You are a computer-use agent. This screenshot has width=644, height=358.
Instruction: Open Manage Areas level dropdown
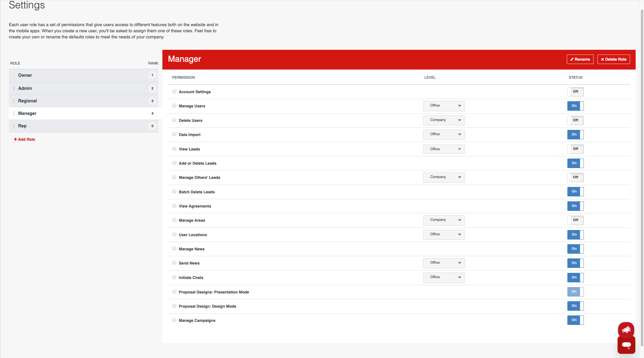(444, 220)
